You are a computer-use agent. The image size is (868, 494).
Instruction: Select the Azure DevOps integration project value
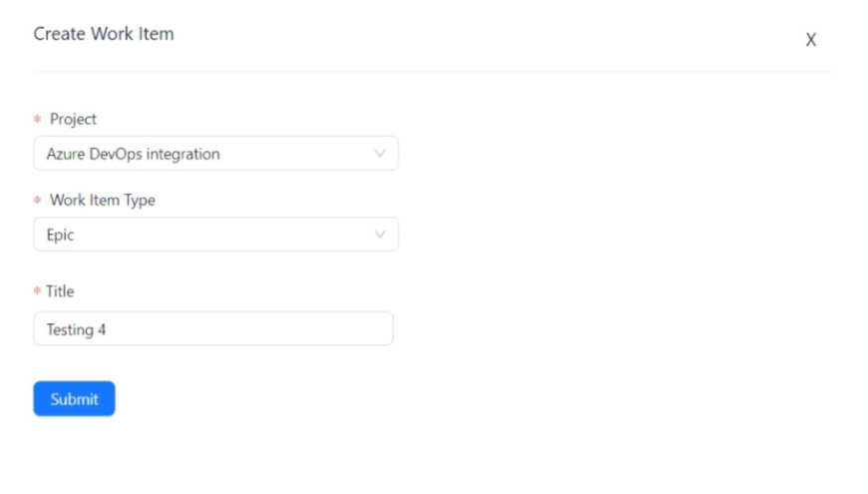[133, 154]
